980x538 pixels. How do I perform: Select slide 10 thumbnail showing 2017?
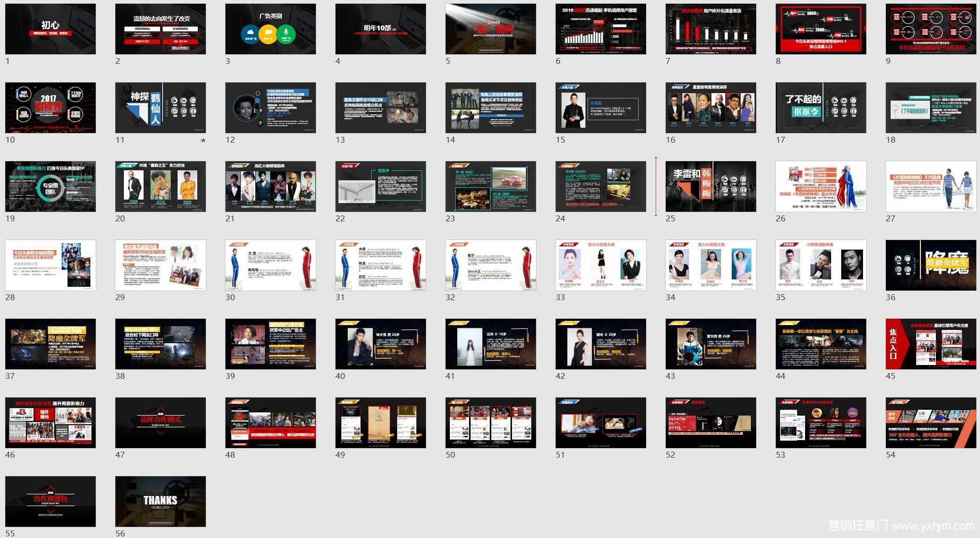(51, 107)
